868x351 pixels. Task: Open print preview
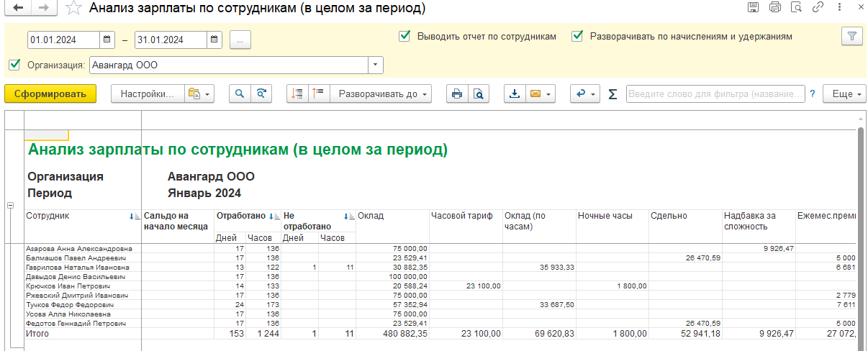[x=478, y=94]
